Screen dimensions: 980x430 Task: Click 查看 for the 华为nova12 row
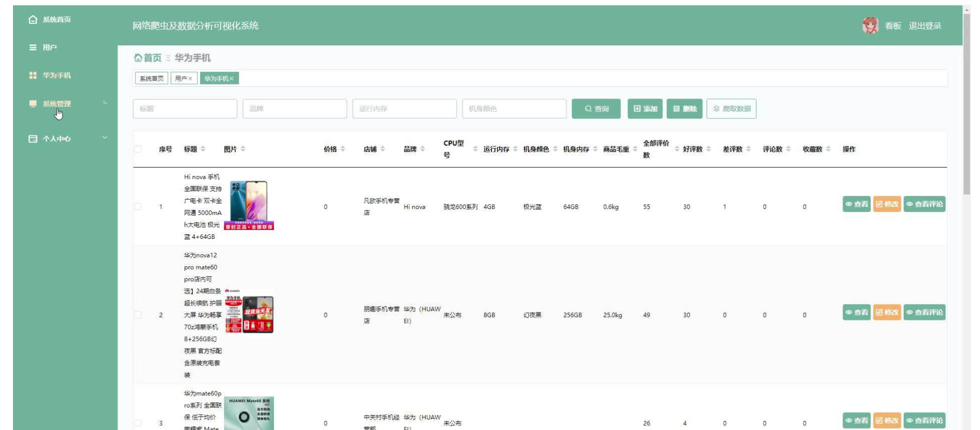pyautogui.click(x=857, y=312)
